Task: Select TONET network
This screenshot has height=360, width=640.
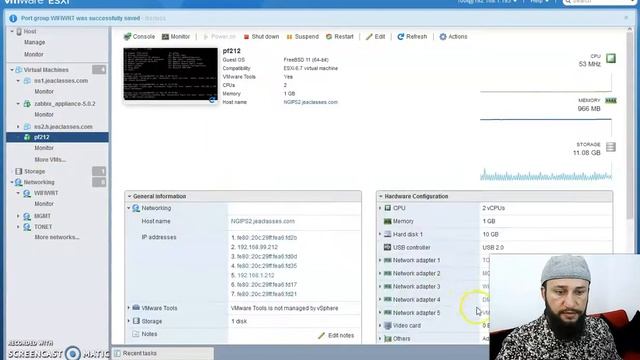Action: coord(43,227)
